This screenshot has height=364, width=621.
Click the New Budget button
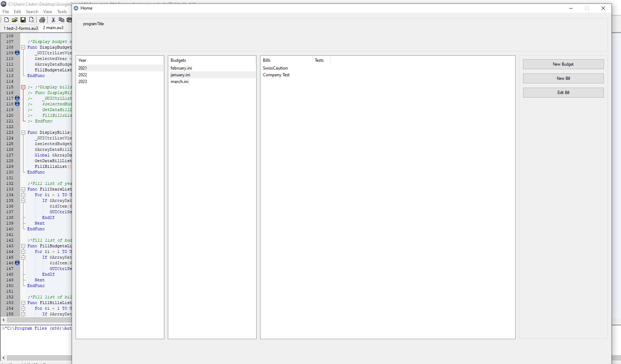(x=563, y=64)
